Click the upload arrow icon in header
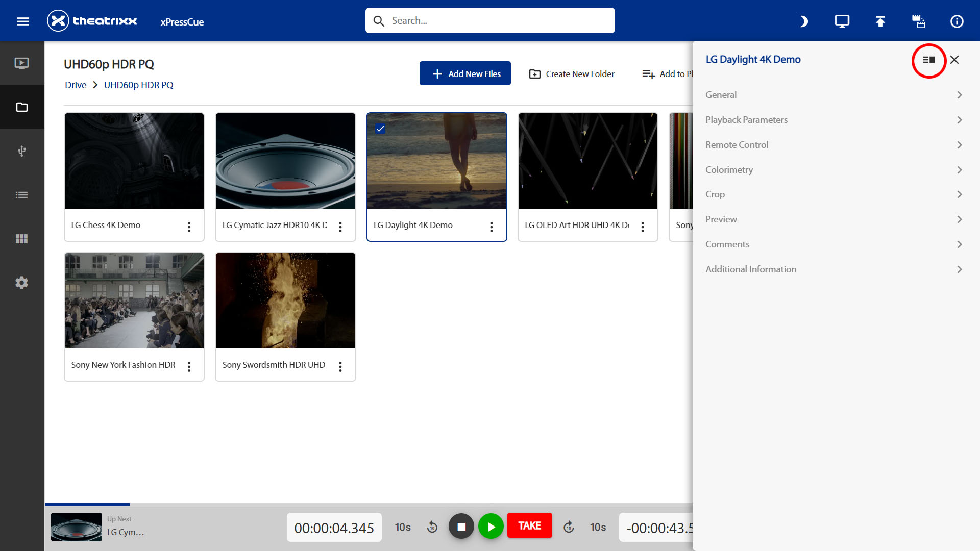Screen dimensions: 980x551 click(x=880, y=21)
